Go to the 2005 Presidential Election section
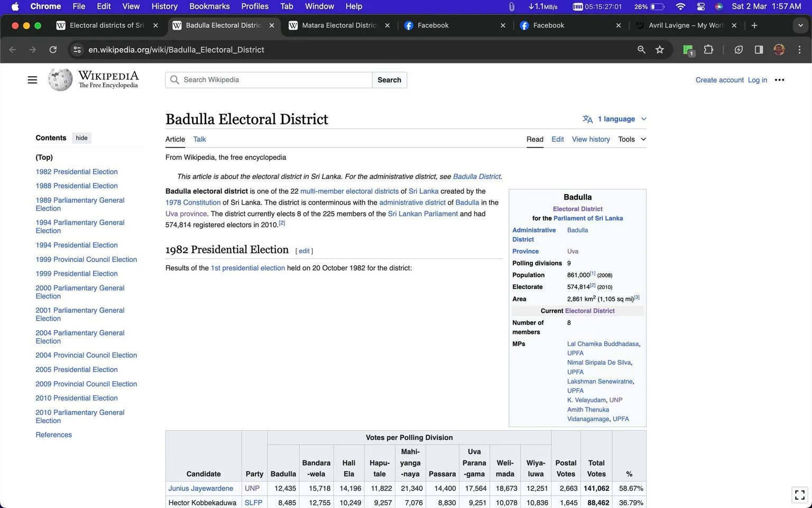Image resolution: width=812 pixels, height=508 pixels. [77, 369]
